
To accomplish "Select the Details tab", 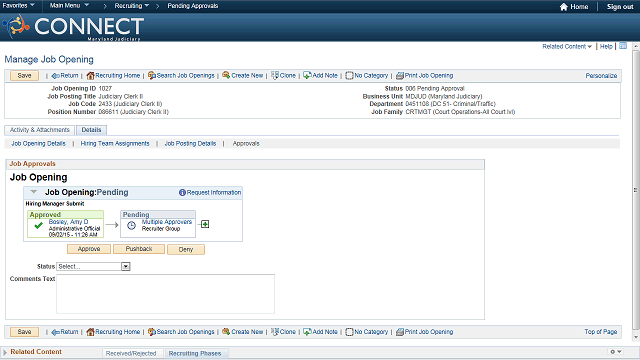I will tap(91, 130).
